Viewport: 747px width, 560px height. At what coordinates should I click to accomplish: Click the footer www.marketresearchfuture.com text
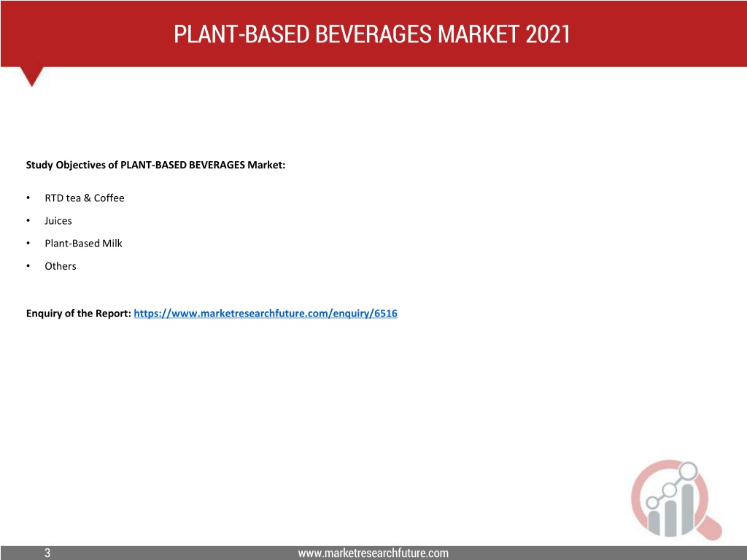(x=373, y=553)
